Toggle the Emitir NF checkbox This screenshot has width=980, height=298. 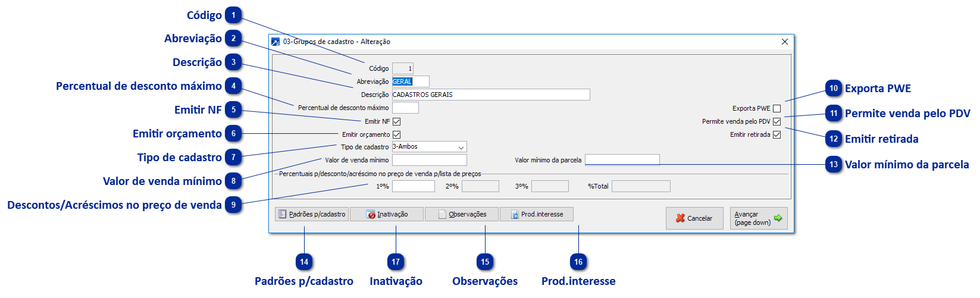click(396, 121)
